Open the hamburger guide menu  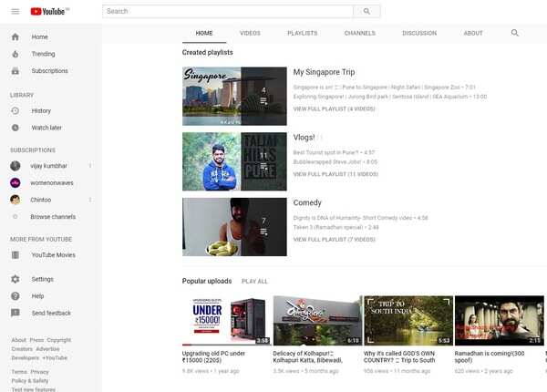coord(15,11)
